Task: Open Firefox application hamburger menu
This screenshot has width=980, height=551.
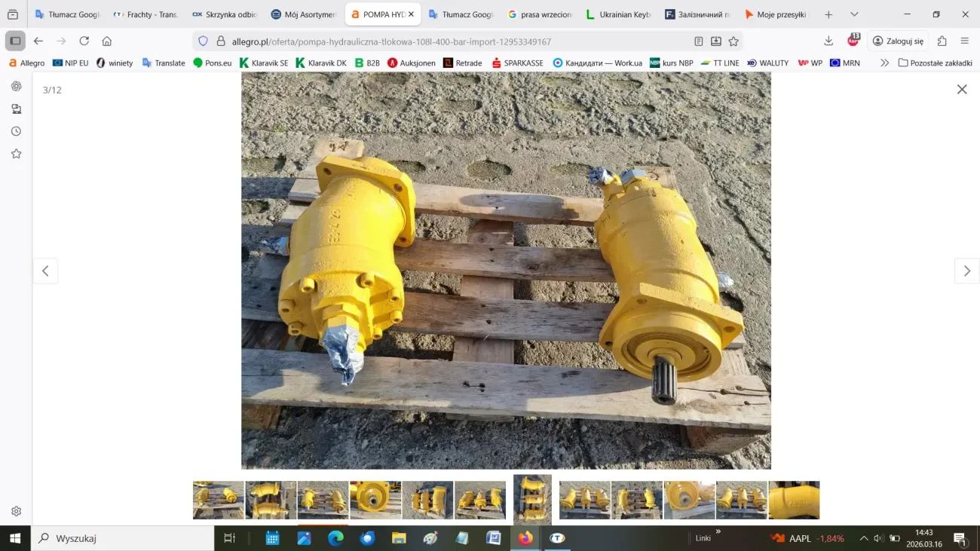Action: [965, 41]
